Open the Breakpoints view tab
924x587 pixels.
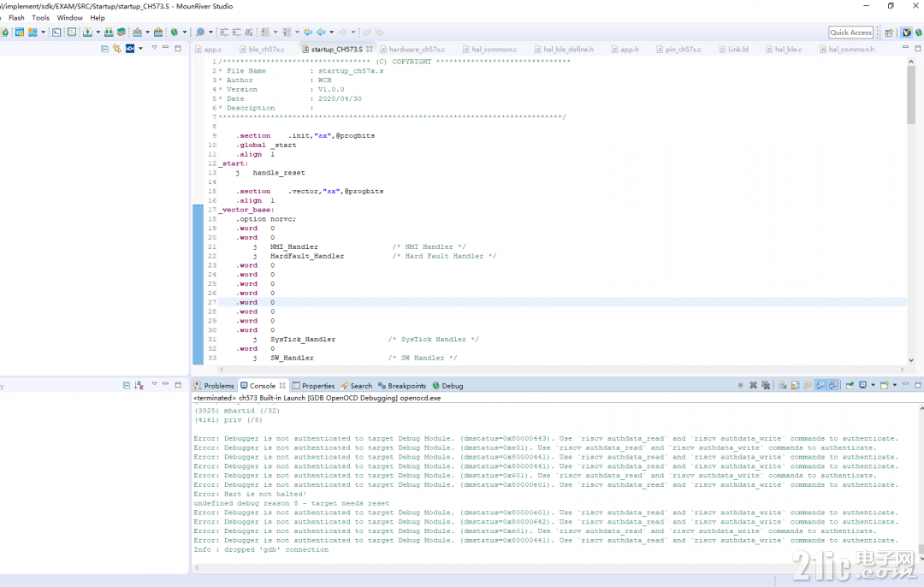coord(402,386)
